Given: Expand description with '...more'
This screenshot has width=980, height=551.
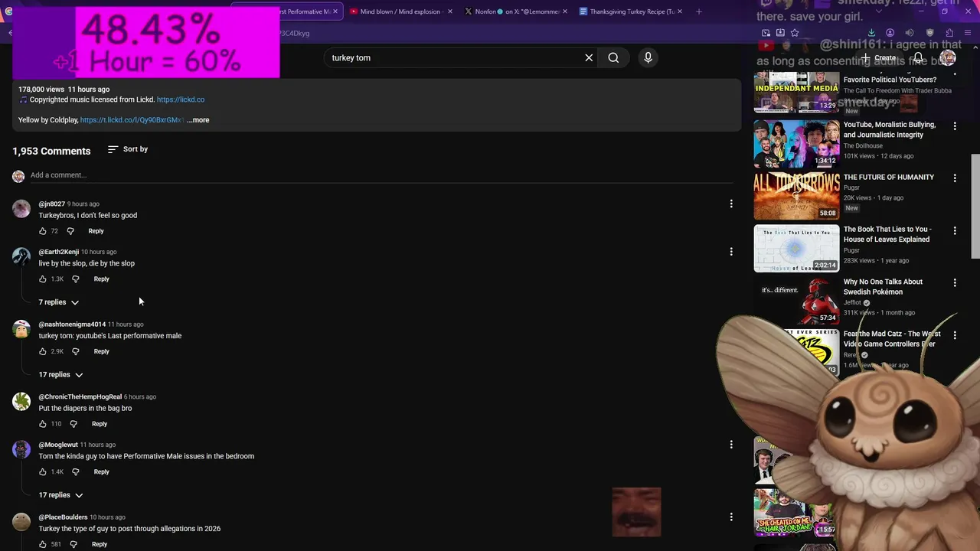Looking at the screenshot, I should click(x=198, y=120).
